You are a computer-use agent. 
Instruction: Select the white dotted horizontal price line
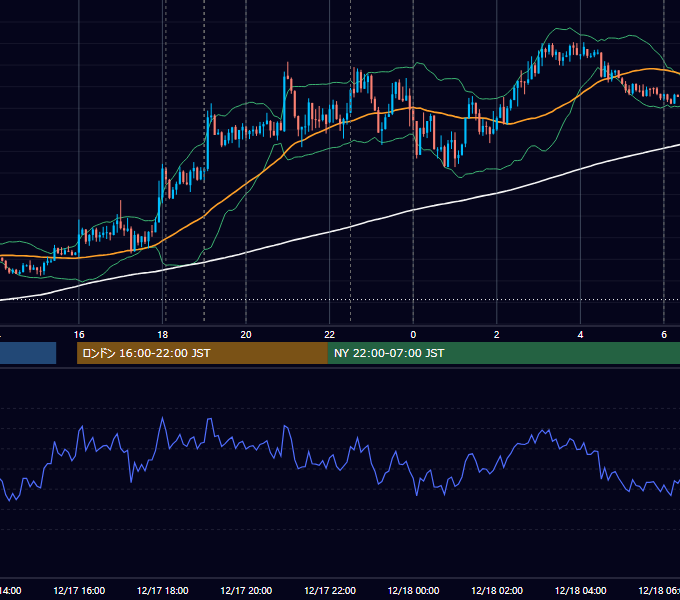(340, 300)
